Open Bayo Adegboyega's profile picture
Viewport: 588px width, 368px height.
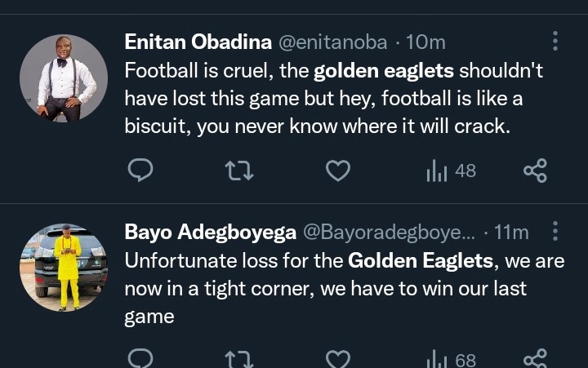(64, 267)
